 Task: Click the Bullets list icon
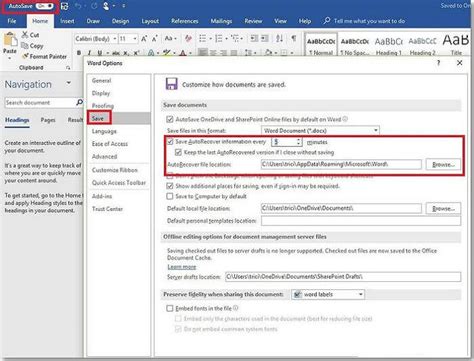(202, 39)
